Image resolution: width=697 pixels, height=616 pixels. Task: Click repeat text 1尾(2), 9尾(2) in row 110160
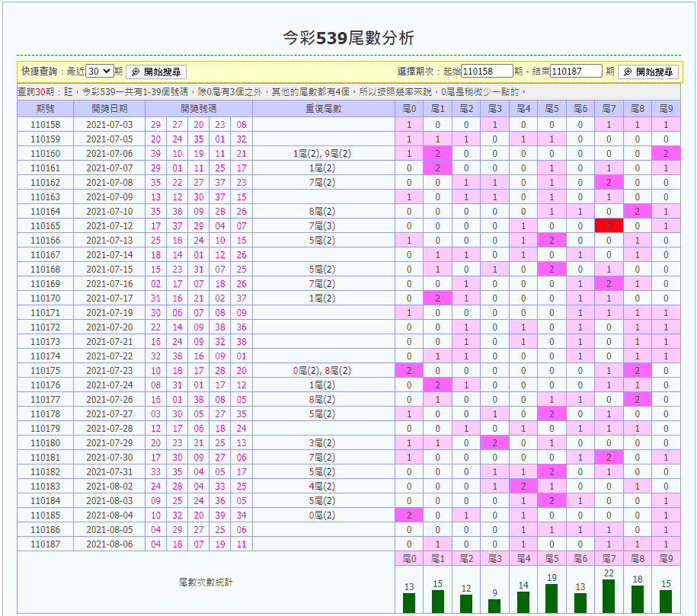pos(322,154)
